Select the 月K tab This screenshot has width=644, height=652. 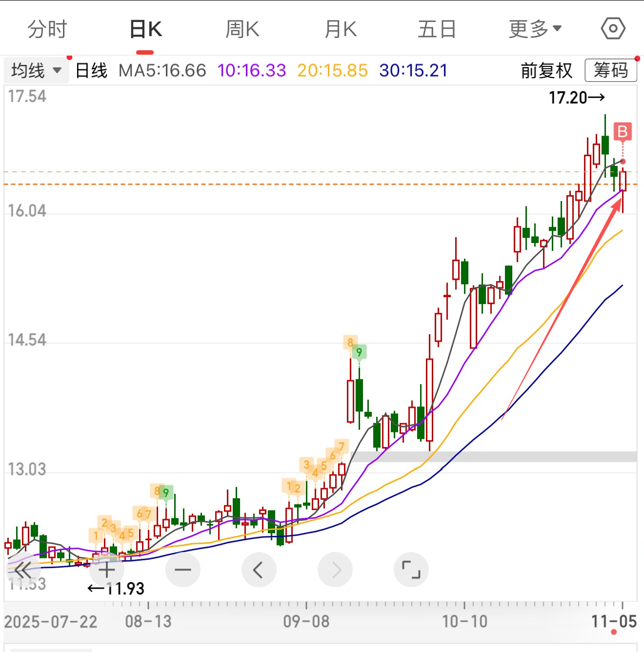pos(341,29)
